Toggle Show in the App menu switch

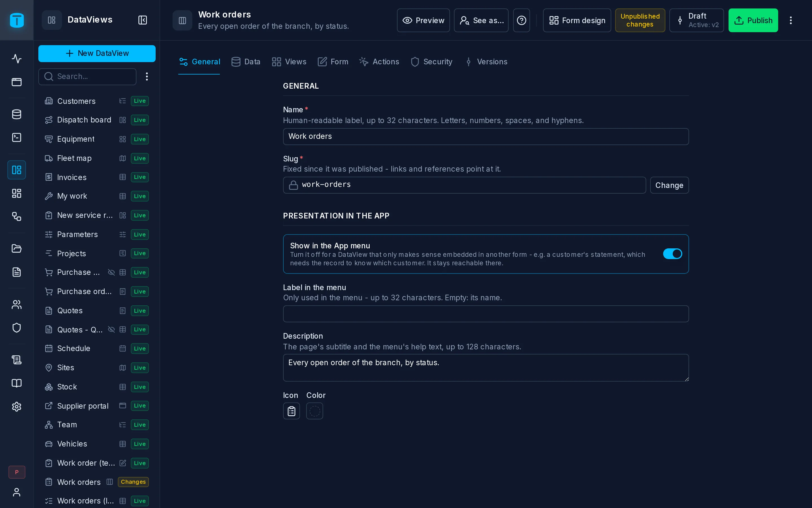(672, 254)
